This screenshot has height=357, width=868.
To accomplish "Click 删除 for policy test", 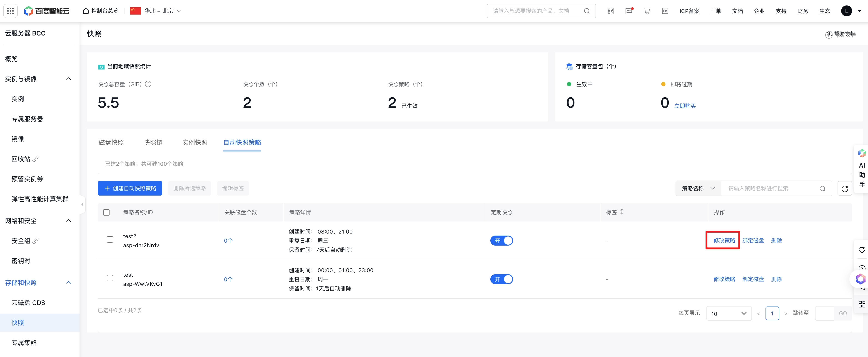I will point(776,279).
